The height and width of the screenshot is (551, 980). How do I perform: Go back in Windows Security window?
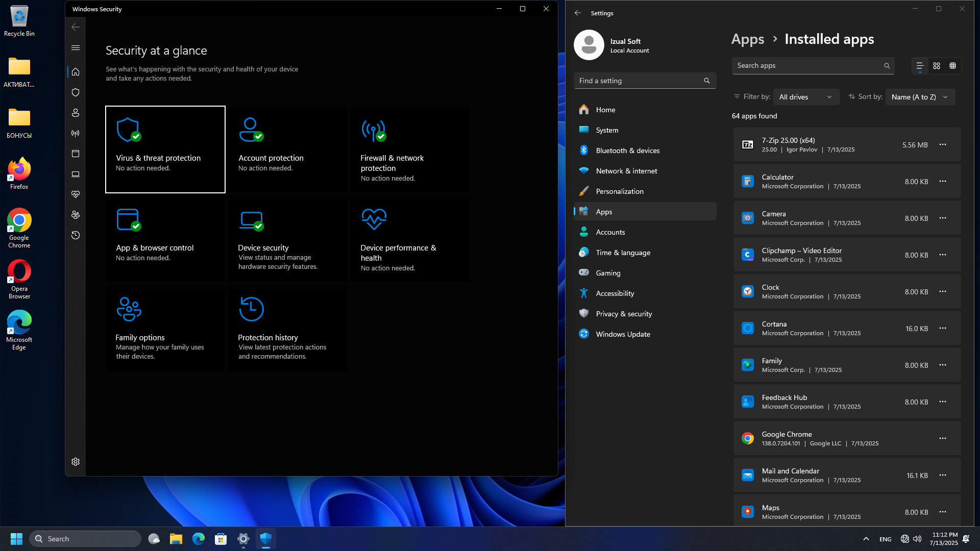(76, 27)
